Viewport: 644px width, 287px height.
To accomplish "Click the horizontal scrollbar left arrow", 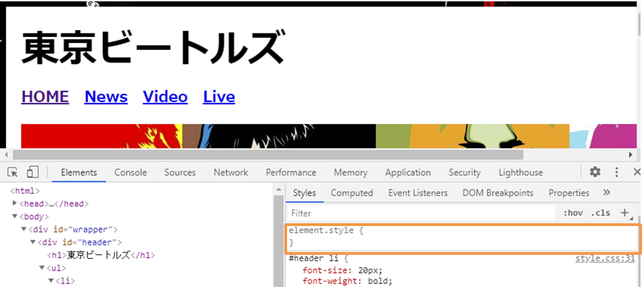I will [5, 155].
